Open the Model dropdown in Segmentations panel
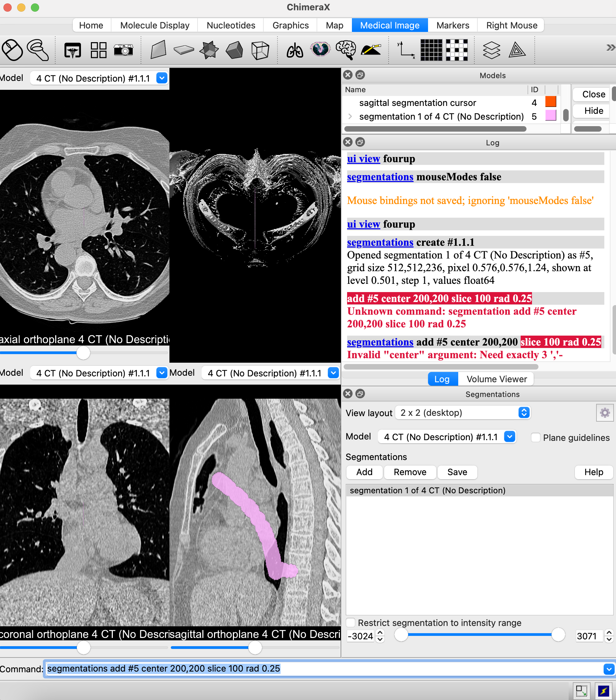The image size is (616, 700). click(447, 437)
